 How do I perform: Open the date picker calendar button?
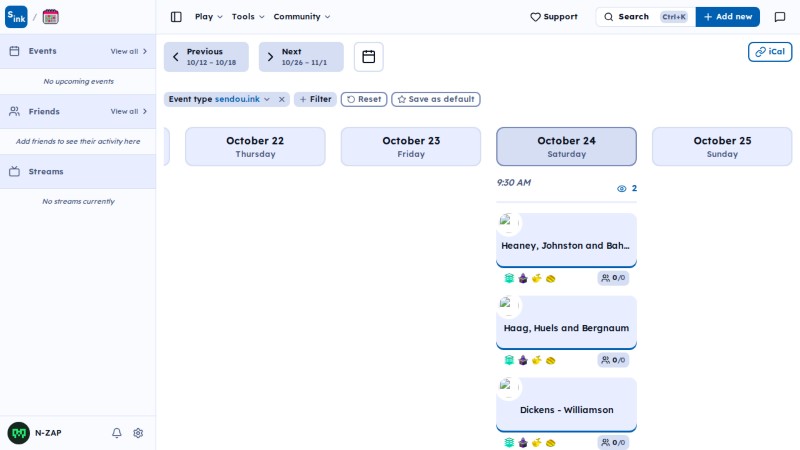(368, 57)
